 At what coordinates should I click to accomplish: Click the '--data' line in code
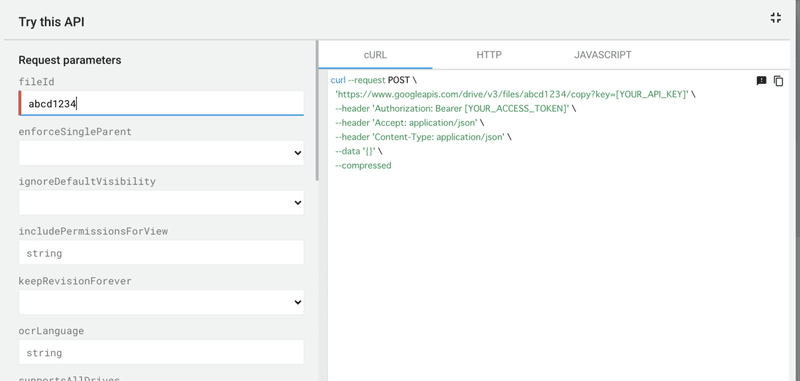click(359, 151)
